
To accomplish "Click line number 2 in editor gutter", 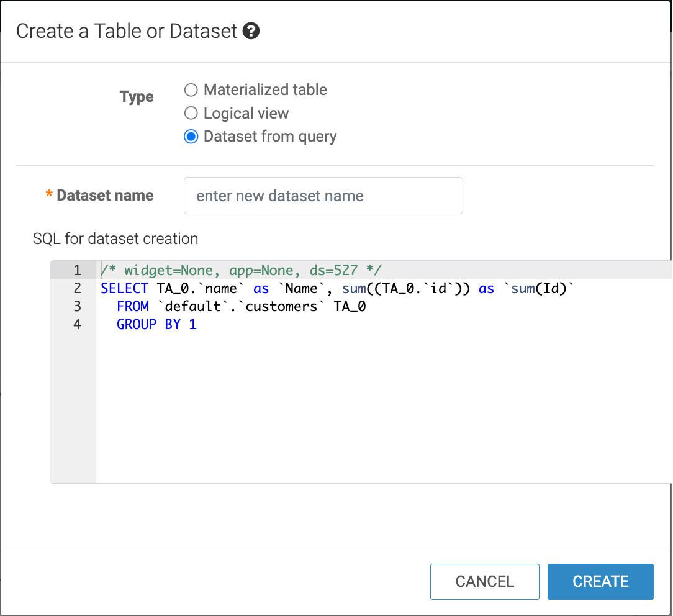I will pyautogui.click(x=77, y=288).
